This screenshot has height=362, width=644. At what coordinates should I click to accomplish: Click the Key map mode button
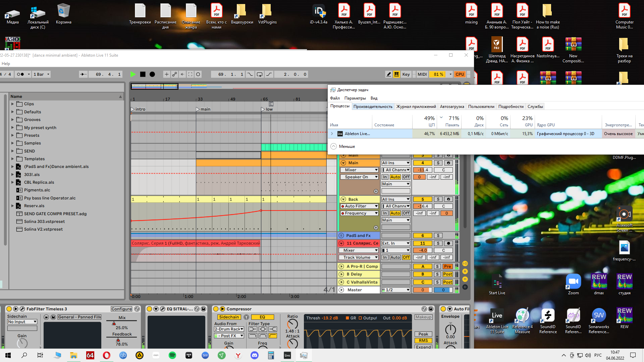click(x=406, y=74)
